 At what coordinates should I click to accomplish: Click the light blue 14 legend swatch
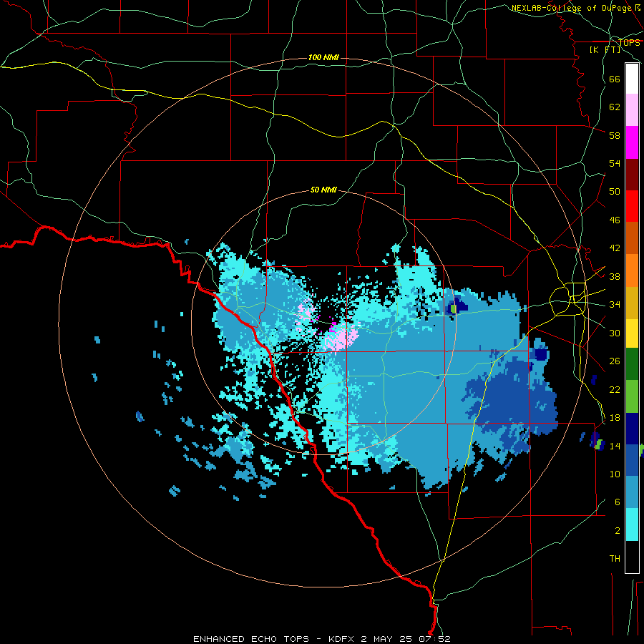(x=632, y=492)
